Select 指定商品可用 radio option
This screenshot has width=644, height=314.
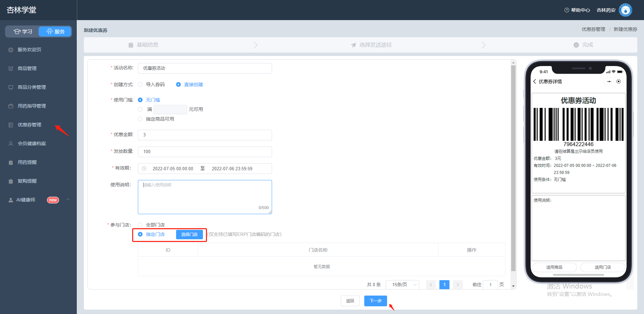[x=140, y=119]
